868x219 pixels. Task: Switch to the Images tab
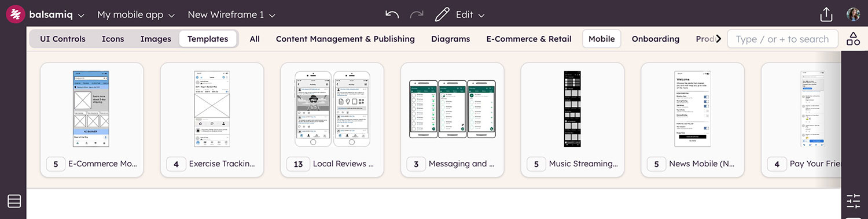coord(156,39)
